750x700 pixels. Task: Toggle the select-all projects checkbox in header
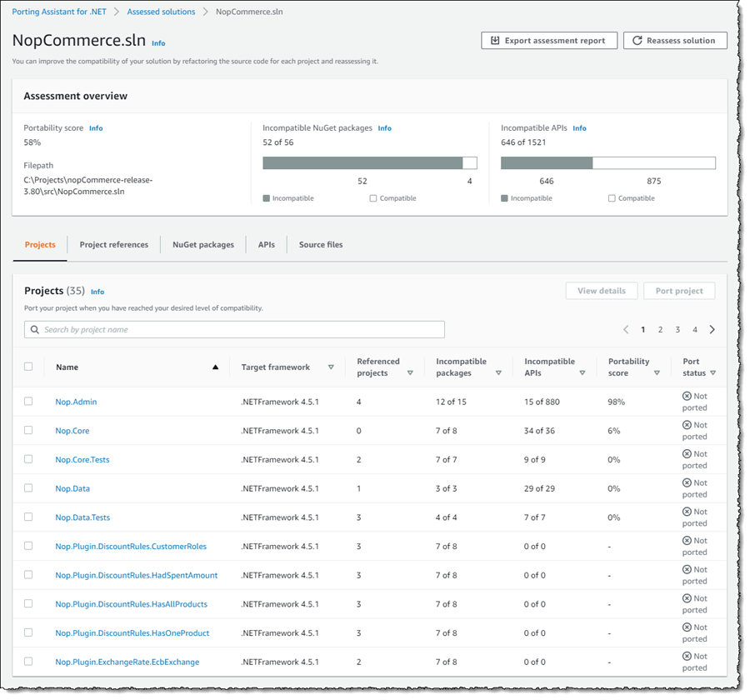click(x=28, y=367)
